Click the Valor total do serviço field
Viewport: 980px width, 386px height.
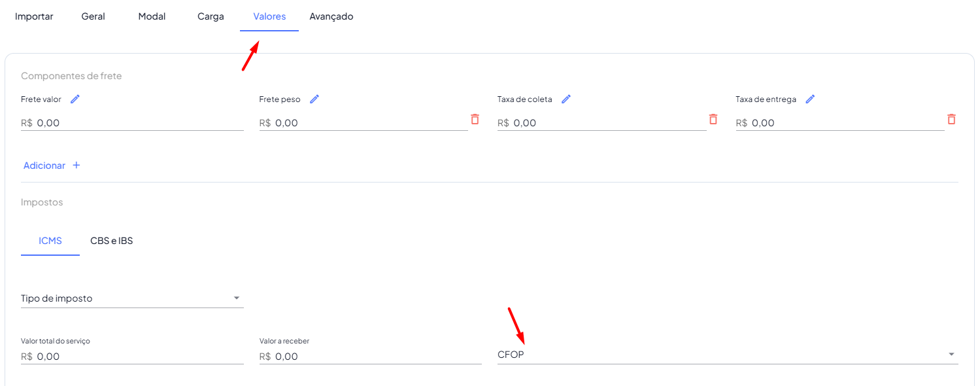[x=139, y=357]
